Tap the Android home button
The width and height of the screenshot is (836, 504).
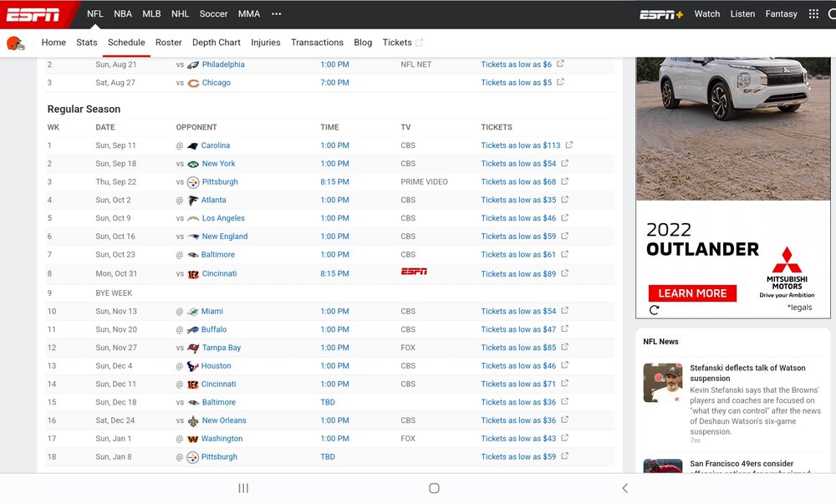point(434,488)
